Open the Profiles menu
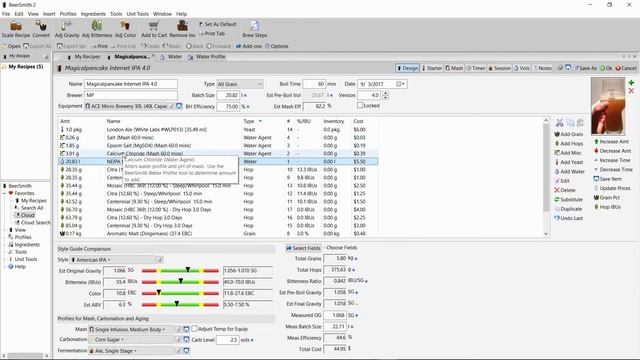Screen dimensions: 640x360 click(68, 14)
